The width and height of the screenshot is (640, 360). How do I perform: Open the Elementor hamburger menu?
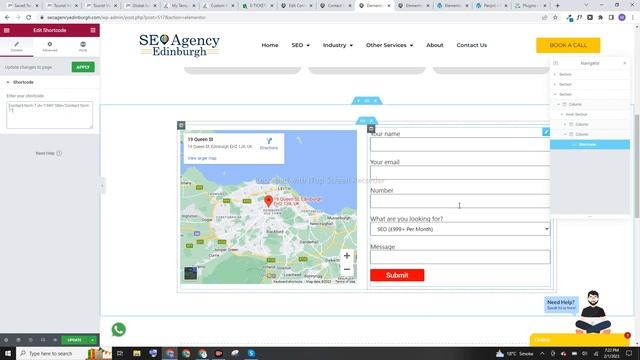pyautogui.click(x=7, y=30)
